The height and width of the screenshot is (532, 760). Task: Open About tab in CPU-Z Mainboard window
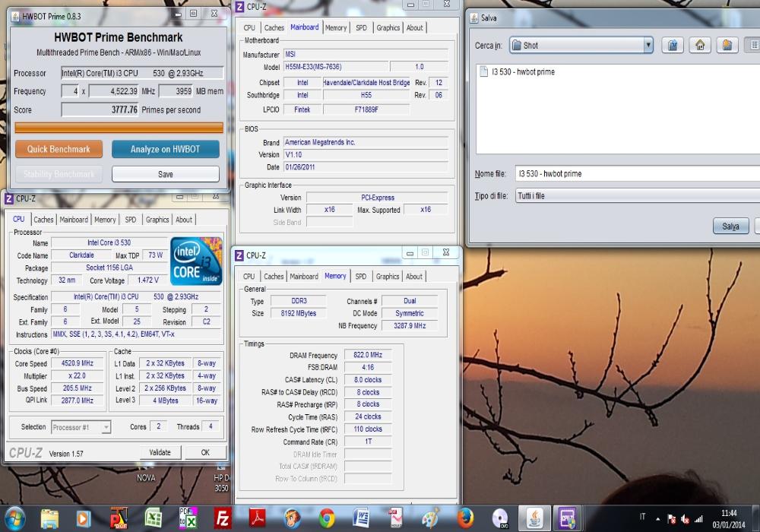[414, 27]
